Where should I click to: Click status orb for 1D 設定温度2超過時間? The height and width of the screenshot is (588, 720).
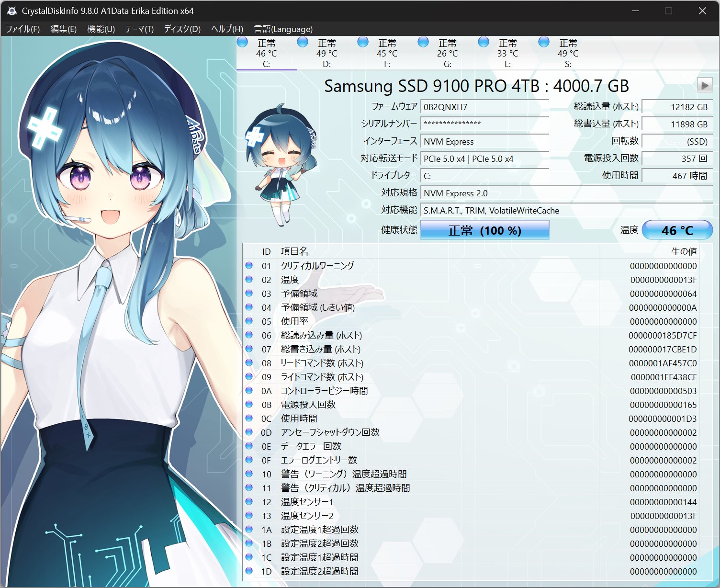coord(249,571)
